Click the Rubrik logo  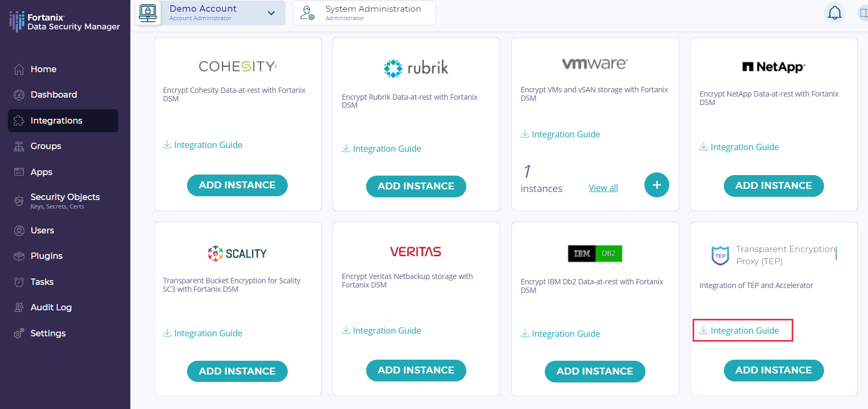pyautogui.click(x=416, y=68)
